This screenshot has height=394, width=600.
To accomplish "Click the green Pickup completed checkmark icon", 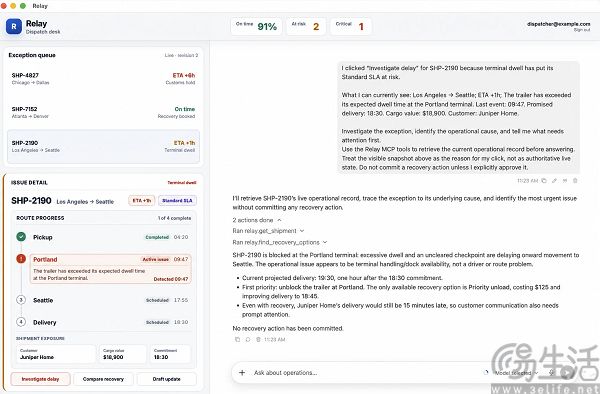I will [x=21, y=237].
